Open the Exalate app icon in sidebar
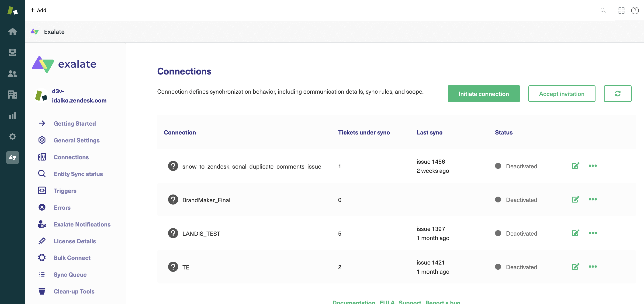This screenshot has width=644, height=304. click(x=13, y=158)
